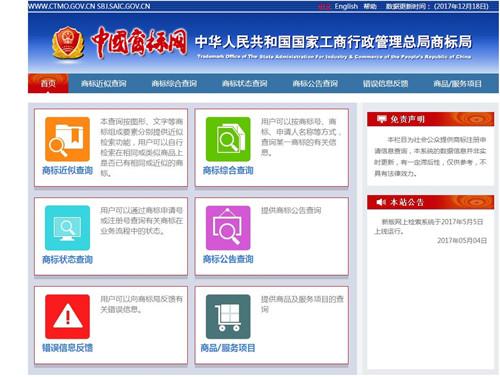The image size is (500, 377).
Task: Open the orange 商标近似查询 folder-search icon
Action: click(x=67, y=139)
